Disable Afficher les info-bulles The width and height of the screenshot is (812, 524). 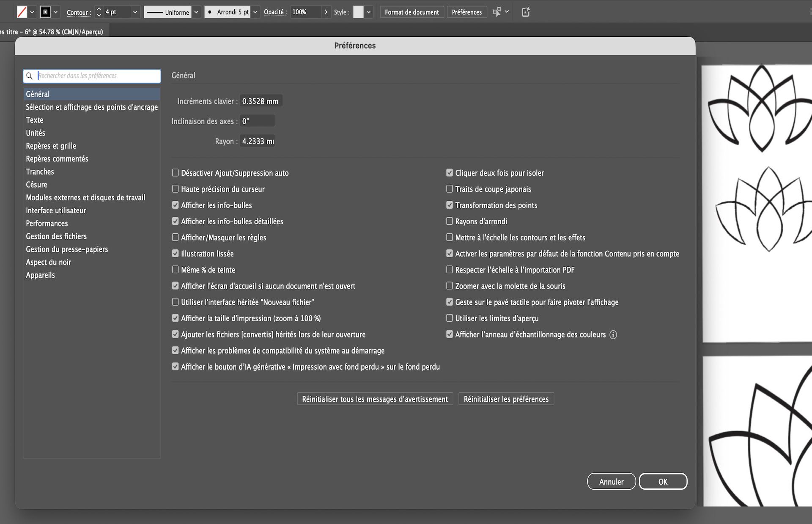pos(175,205)
